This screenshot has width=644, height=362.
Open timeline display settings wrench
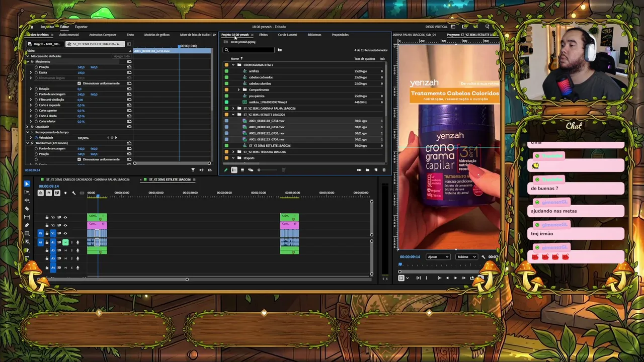pyautogui.click(x=73, y=193)
